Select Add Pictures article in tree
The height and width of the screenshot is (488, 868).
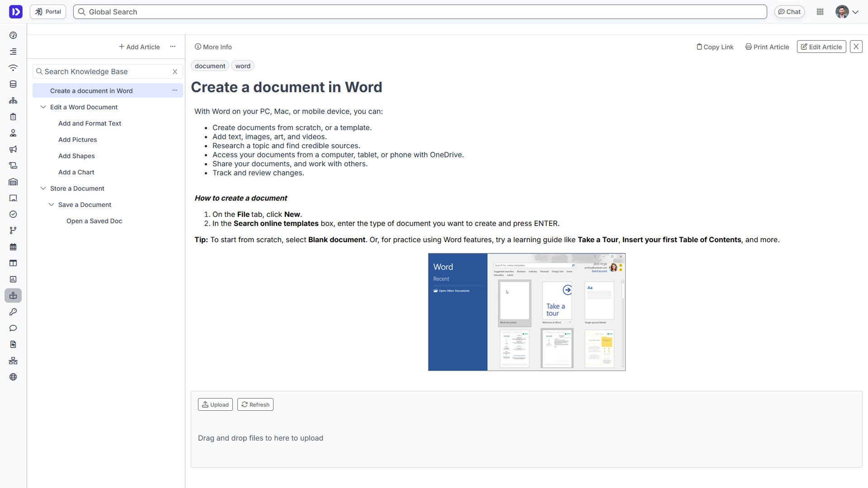pyautogui.click(x=77, y=140)
